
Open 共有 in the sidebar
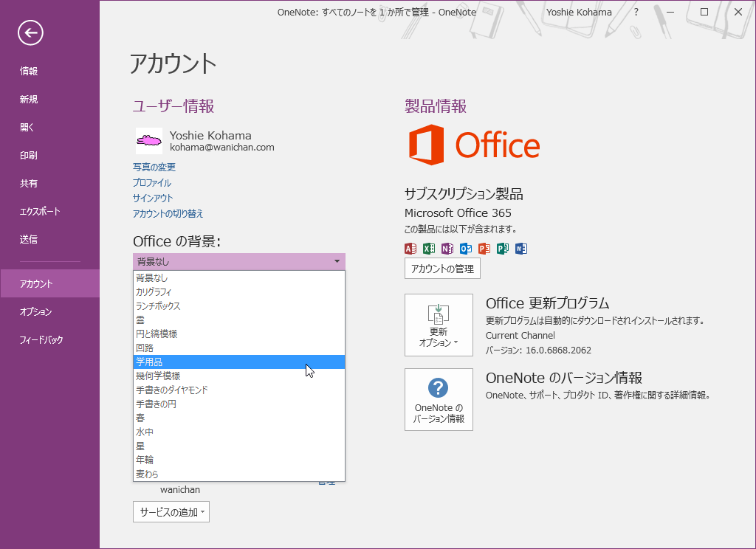pyautogui.click(x=49, y=183)
